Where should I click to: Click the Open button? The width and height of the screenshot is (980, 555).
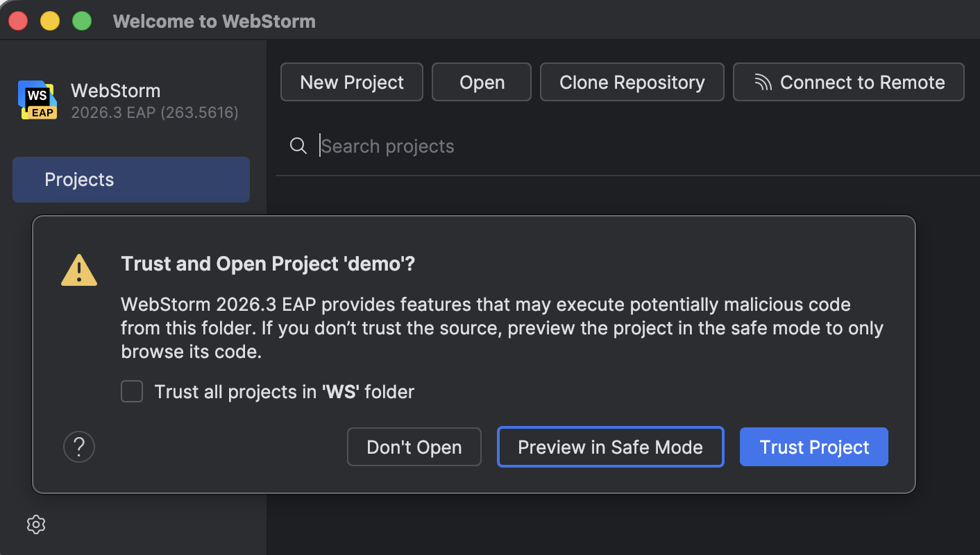click(482, 82)
